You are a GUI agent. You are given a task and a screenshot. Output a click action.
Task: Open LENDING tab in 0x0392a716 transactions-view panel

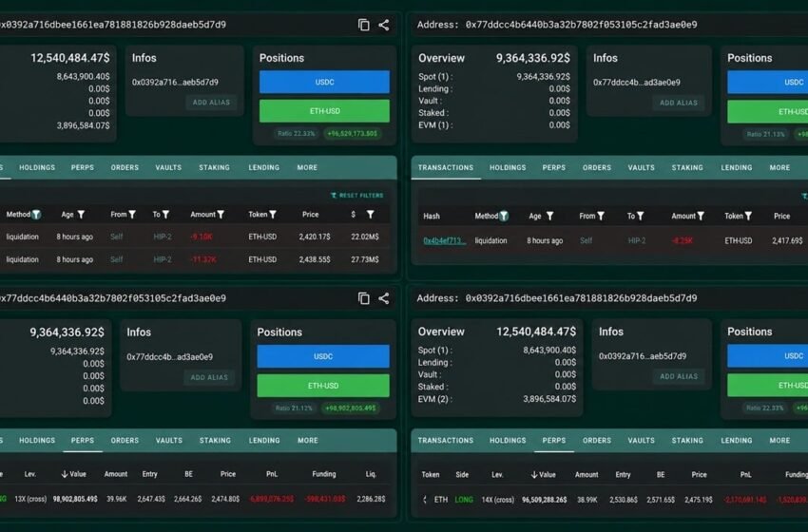coord(264,167)
